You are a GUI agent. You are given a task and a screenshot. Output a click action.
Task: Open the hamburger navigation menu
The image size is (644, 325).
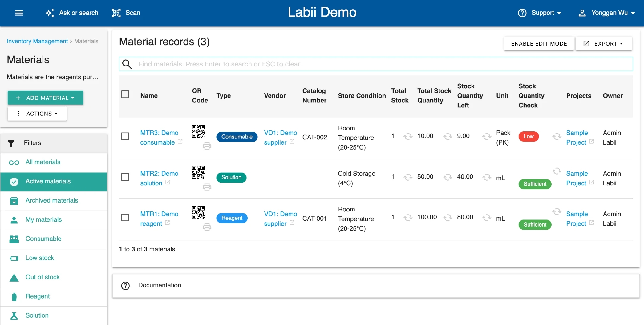pyautogui.click(x=19, y=13)
